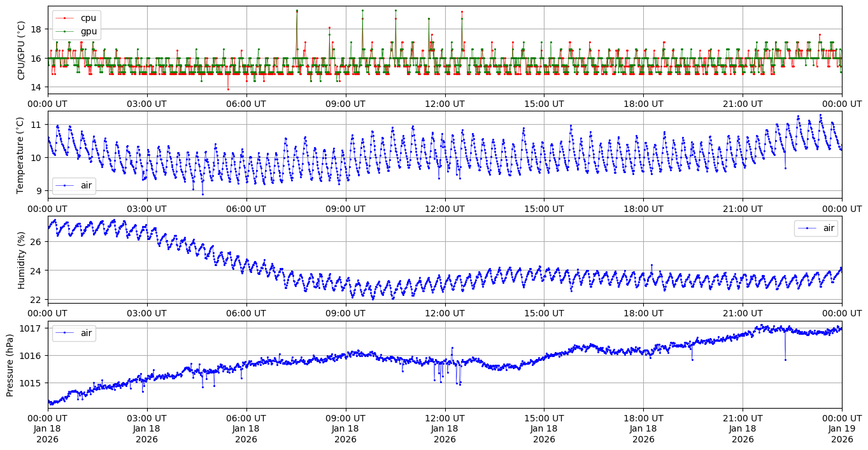Image resolution: width=868 pixels, height=450 pixels.
Task: Select the air legend in Temperature plot
Action: click(74, 185)
